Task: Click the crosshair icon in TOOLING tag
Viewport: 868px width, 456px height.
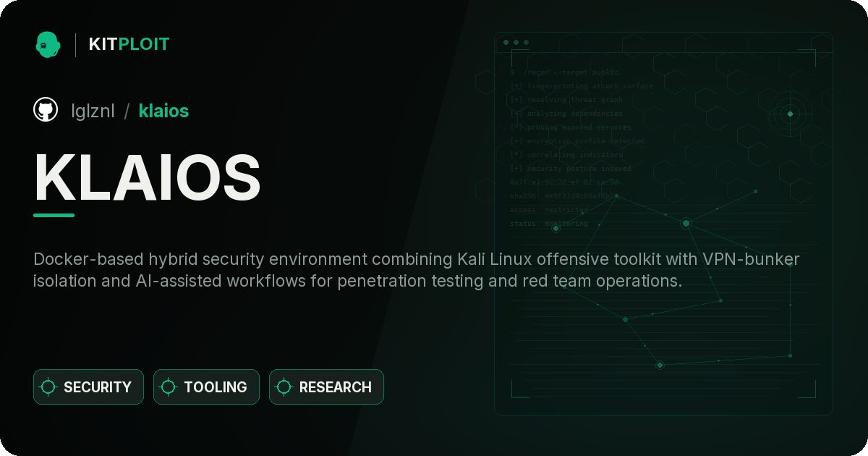Action: point(169,387)
